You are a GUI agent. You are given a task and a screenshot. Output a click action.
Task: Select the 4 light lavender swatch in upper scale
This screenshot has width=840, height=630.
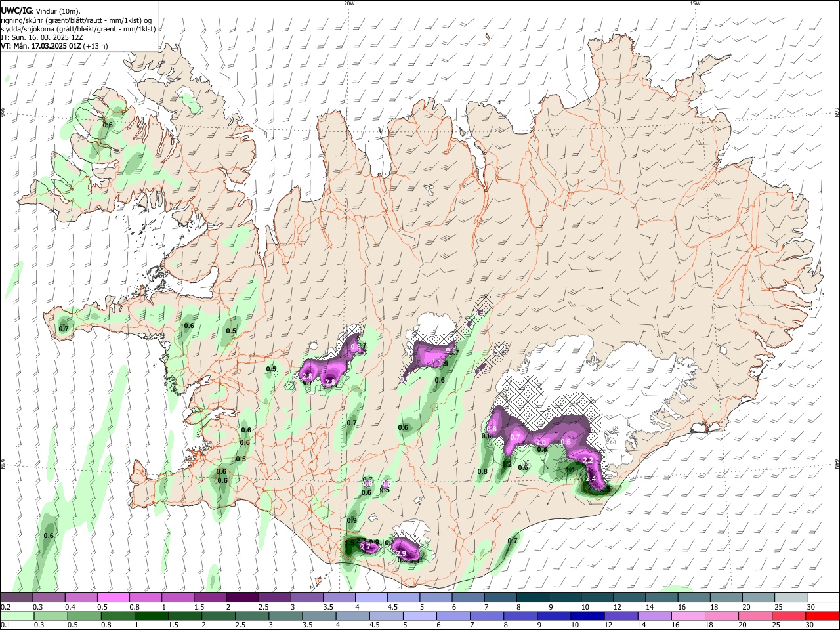tap(371, 597)
